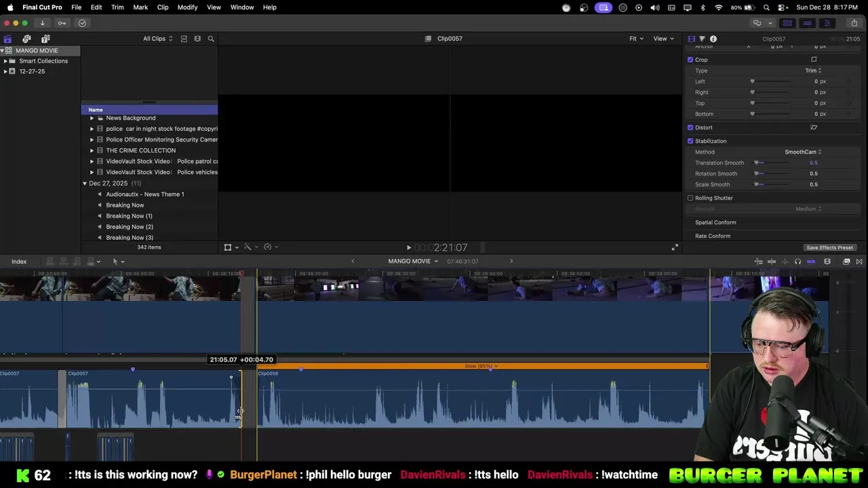868x488 pixels.
Task: Uncheck the Stabilization checkbox
Action: click(x=690, y=141)
